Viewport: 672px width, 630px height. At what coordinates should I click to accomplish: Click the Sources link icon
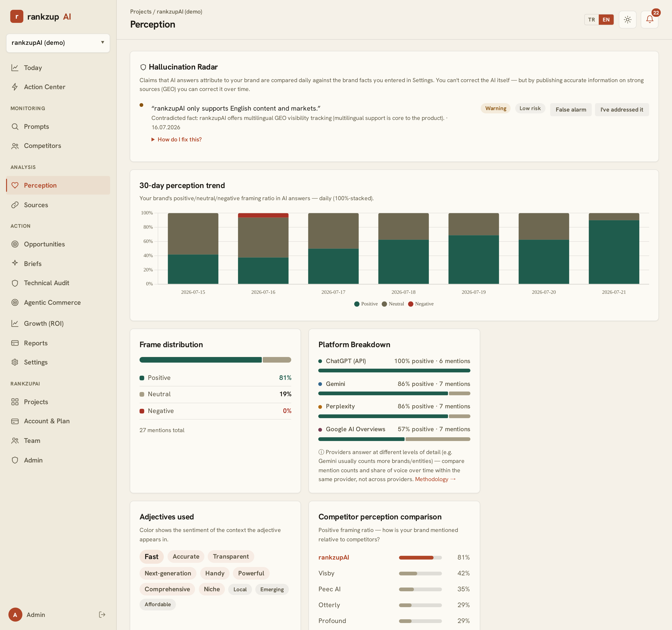tap(15, 205)
